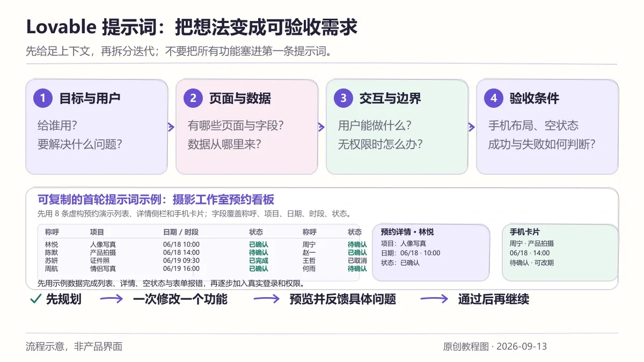This screenshot has width=644, height=362.
Task: Click the 06/19 16:00 date cell
Action: click(x=181, y=269)
